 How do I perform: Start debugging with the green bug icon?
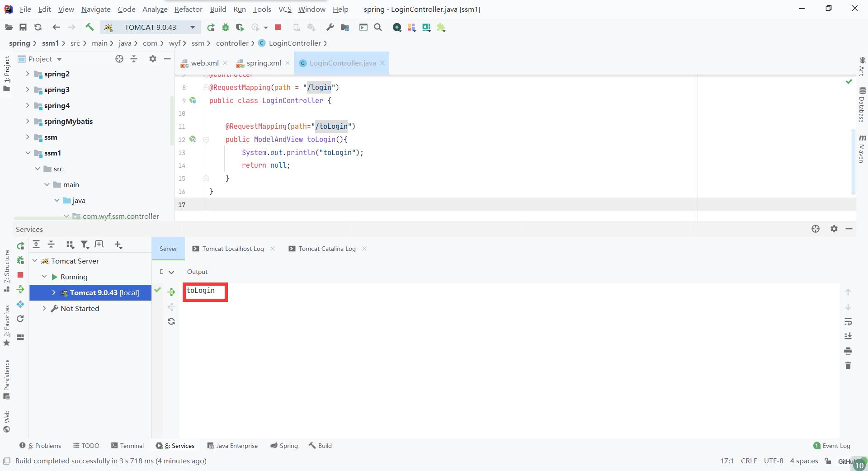pyautogui.click(x=225, y=28)
